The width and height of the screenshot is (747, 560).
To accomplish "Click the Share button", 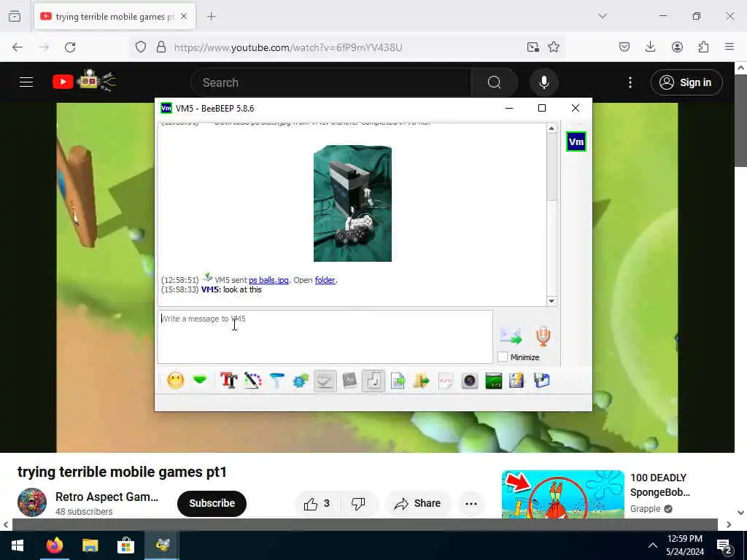I will click(418, 503).
